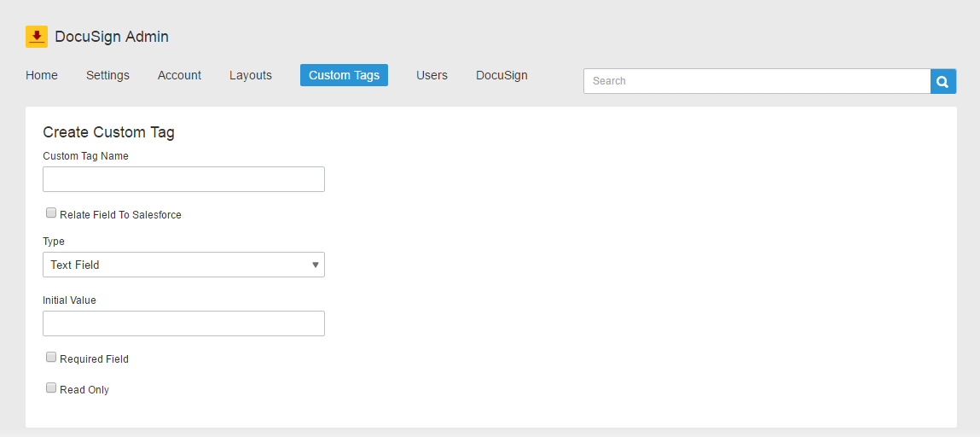This screenshot has width=980, height=437.
Task: Navigate to the Layouts tab
Action: pyautogui.click(x=251, y=75)
